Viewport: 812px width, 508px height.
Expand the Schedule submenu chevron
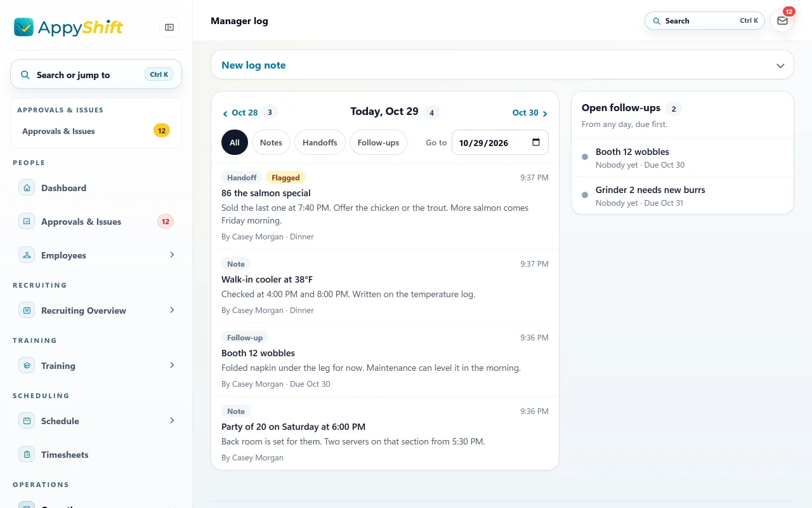(x=172, y=420)
